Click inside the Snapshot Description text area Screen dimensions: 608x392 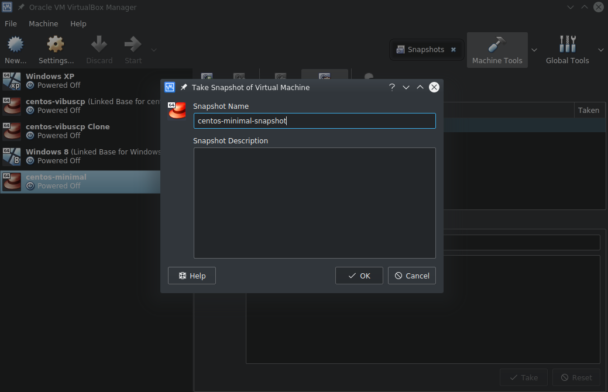314,203
